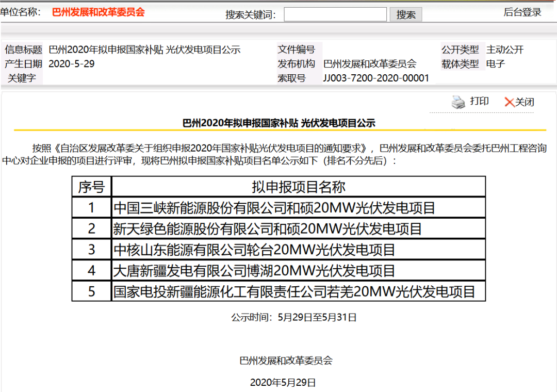Click the 发布机构 value 巴州发展和改革委员会
This screenshot has height=392, width=557.
370,64
